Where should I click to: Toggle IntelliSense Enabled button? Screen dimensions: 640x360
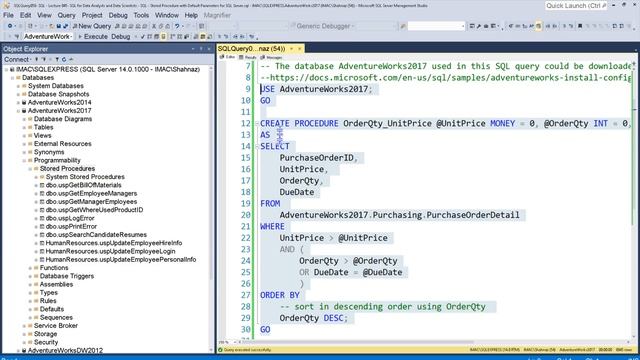pyautogui.click(x=163, y=37)
